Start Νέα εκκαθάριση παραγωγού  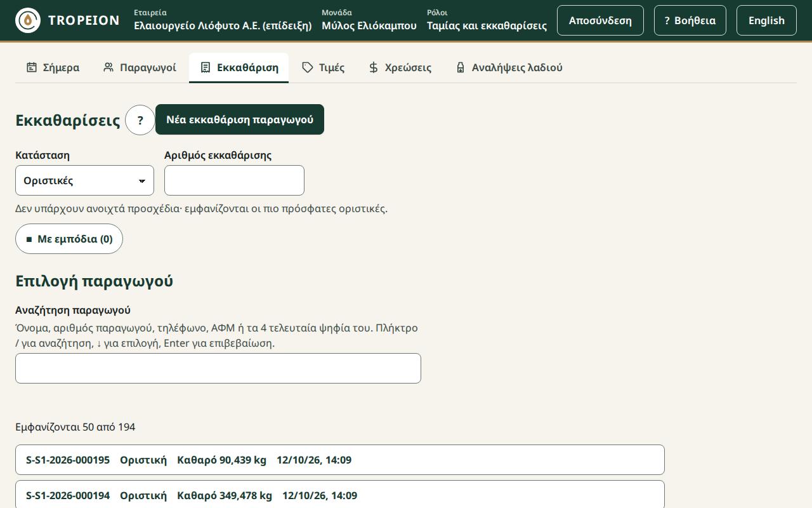point(240,119)
